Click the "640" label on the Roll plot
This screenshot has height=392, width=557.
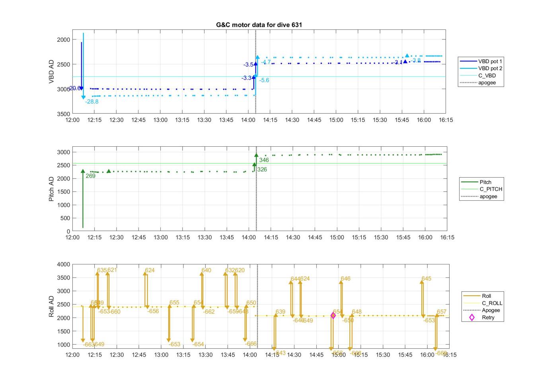click(206, 270)
